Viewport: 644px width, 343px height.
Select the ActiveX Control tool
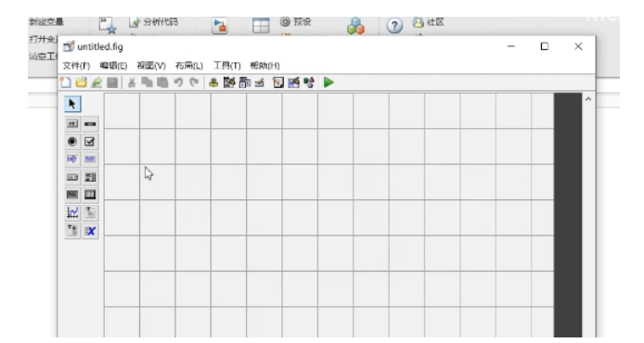tap(90, 231)
